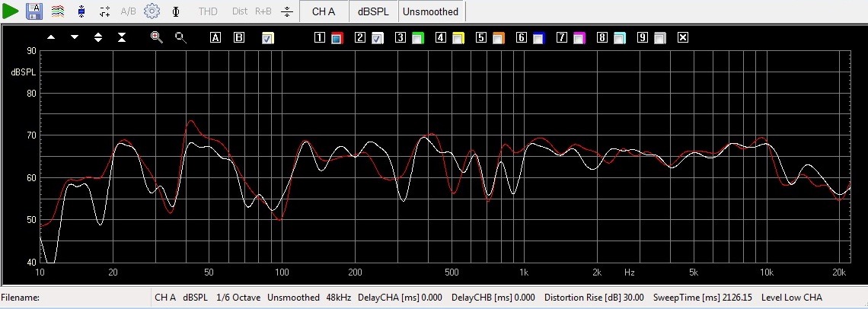The width and height of the screenshot is (868, 309).
Task: Click the dBSPL axis label on graph
Action: (24, 72)
